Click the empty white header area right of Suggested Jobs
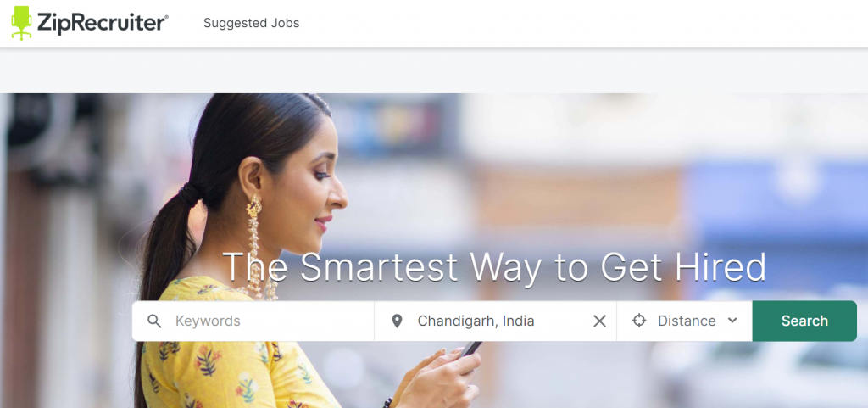Image resolution: width=868 pixels, height=408 pixels. pyautogui.click(x=581, y=23)
